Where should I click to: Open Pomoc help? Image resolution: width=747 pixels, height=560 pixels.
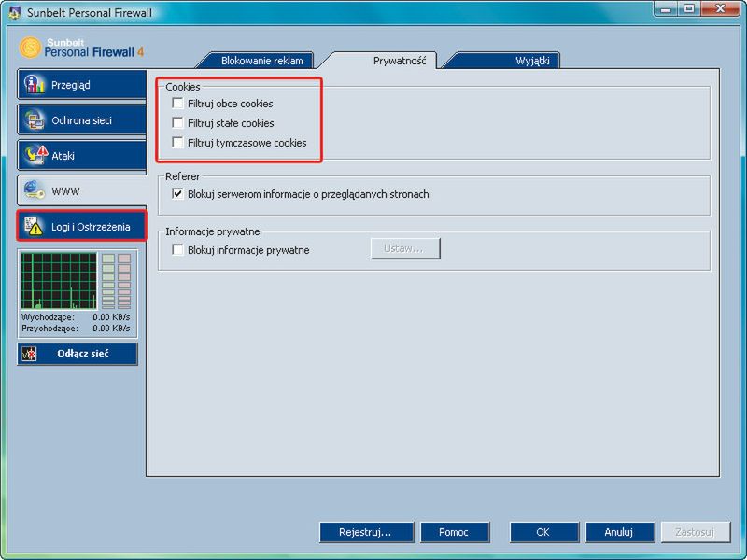(x=455, y=532)
